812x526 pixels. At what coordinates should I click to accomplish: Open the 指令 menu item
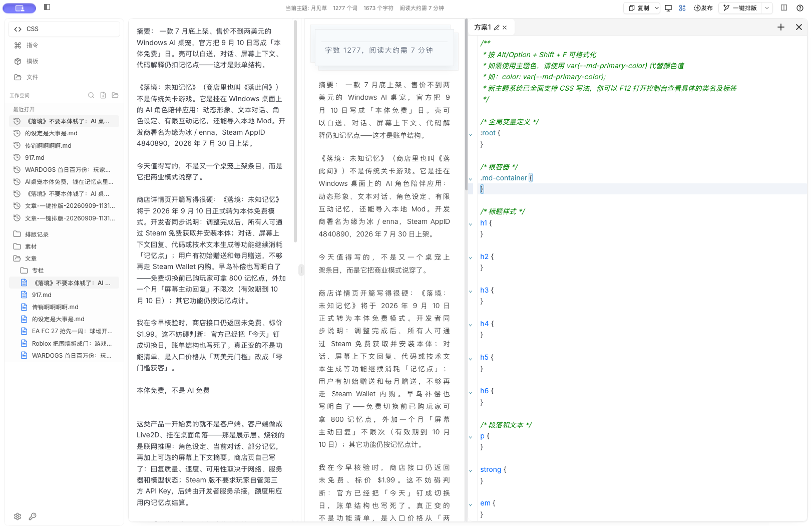pyautogui.click(x=64, y=45)
